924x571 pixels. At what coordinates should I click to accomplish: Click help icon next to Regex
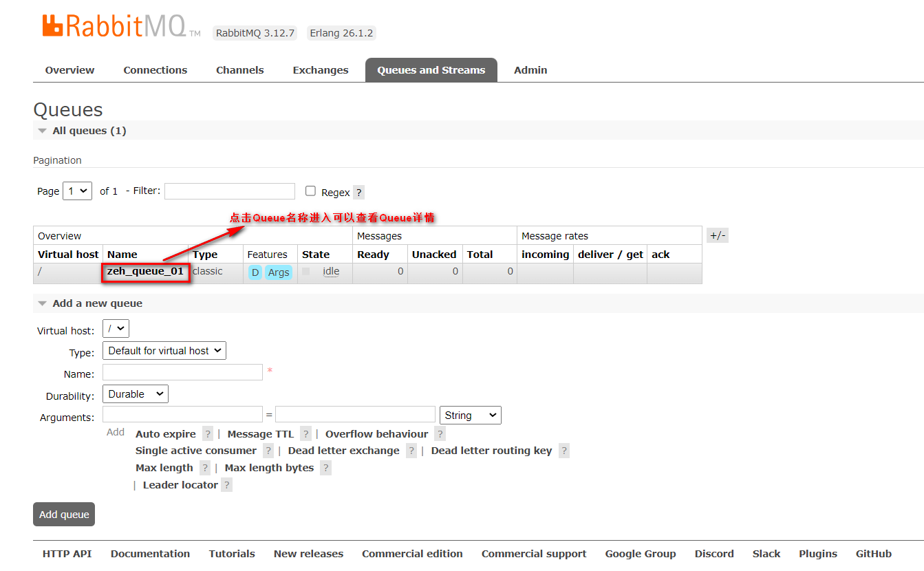(358, 193)
